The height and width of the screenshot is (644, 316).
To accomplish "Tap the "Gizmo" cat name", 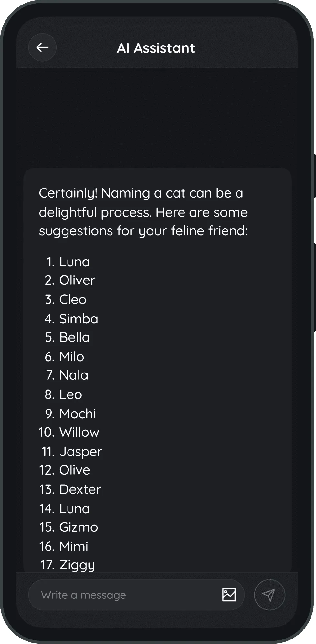I will (x=79, y=527).
